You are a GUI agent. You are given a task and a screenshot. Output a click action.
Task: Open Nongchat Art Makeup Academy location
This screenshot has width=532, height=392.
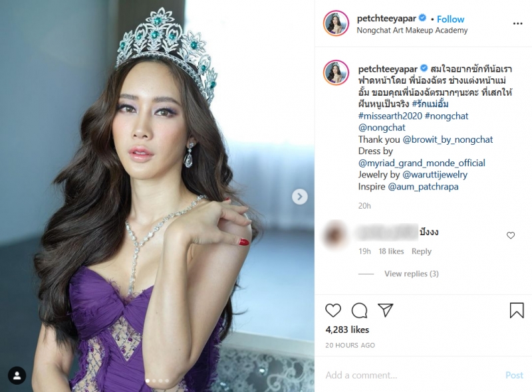tap(412, 31)
